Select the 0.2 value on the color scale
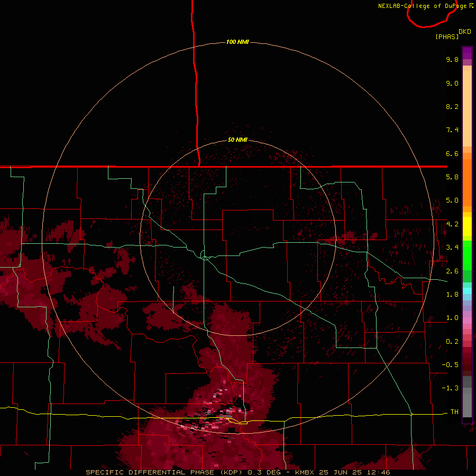 pyautogui.click(x=452, y=342)
